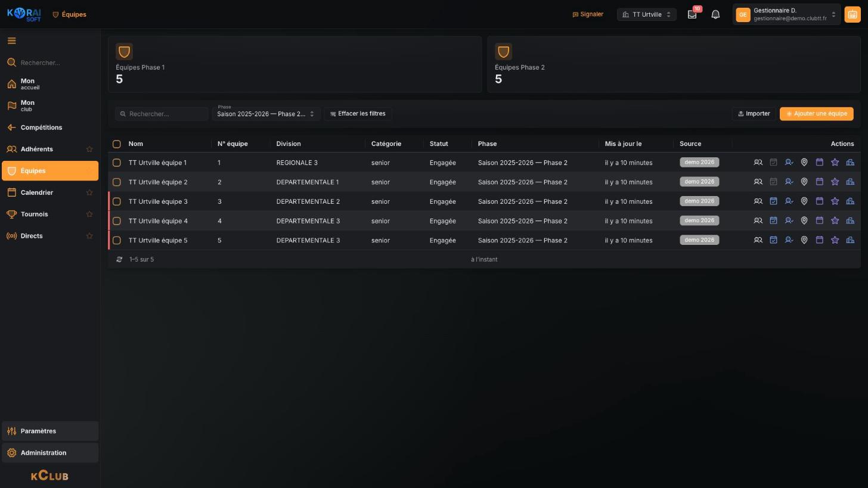Screen dimensions: 868x488
Task: Click the ranking podium icon for équipe 5
Action: point(850,241)
